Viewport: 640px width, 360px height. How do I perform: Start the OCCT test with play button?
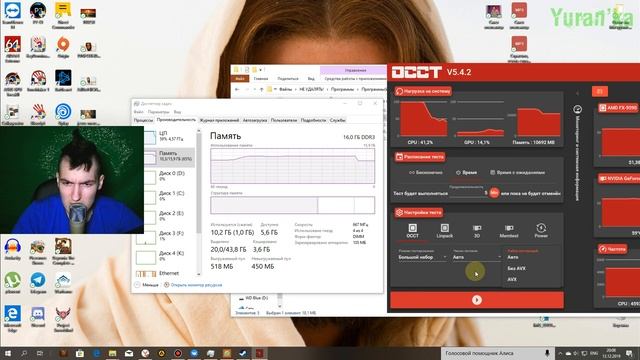[477, 300]
